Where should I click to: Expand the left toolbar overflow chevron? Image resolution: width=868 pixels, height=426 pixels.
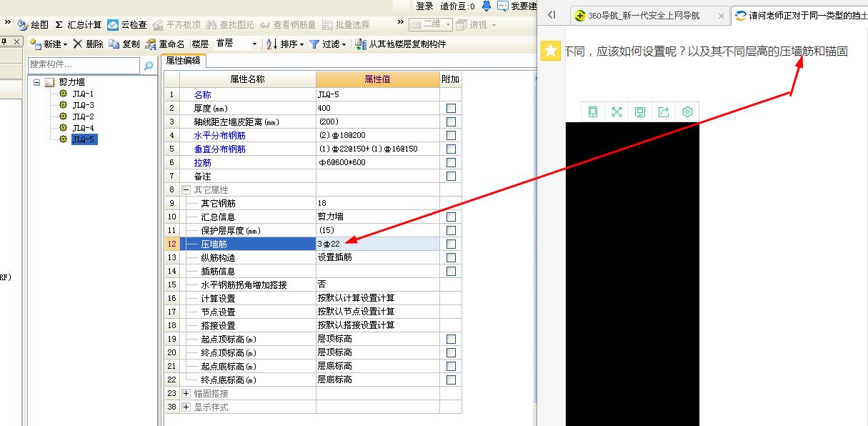click(8, 24)
